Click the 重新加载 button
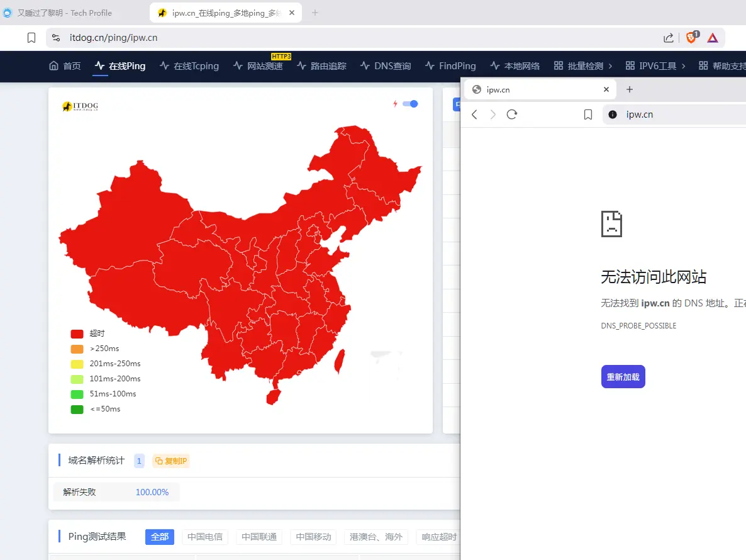Screen dimensions: 746x560 (623, 377)
